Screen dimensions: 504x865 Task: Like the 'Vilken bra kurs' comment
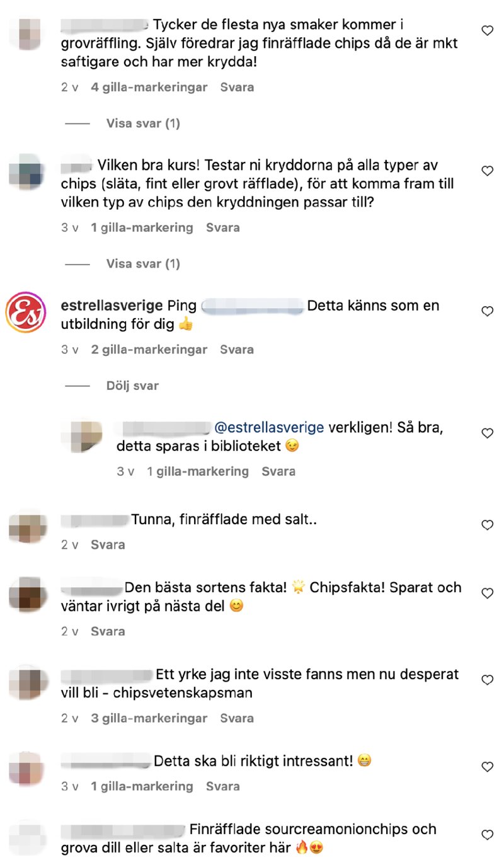487,171
